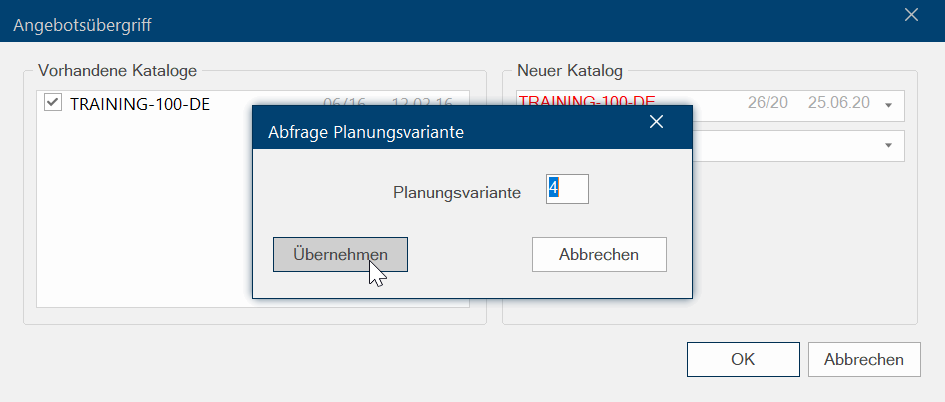Toggle the TRAINING-100-DE catalog checkbox

point(53,102)
